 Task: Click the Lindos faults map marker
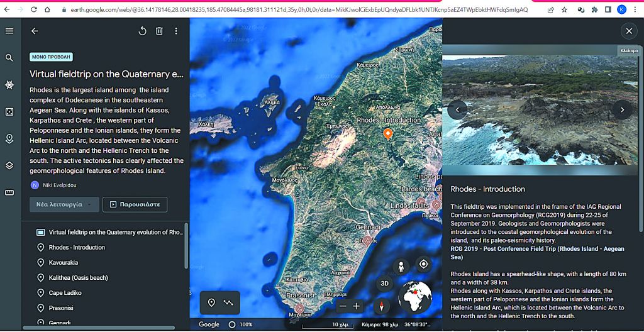coord(436,204)
